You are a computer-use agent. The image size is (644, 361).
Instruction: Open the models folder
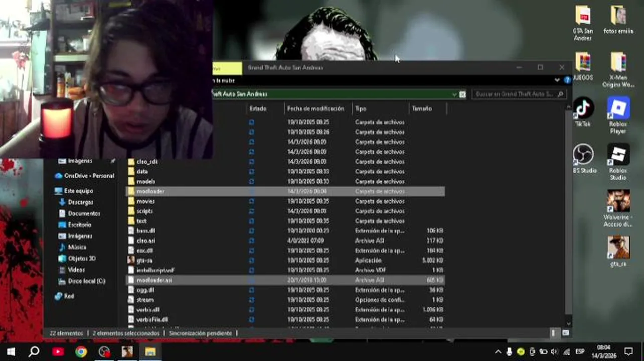pos(145,182)
